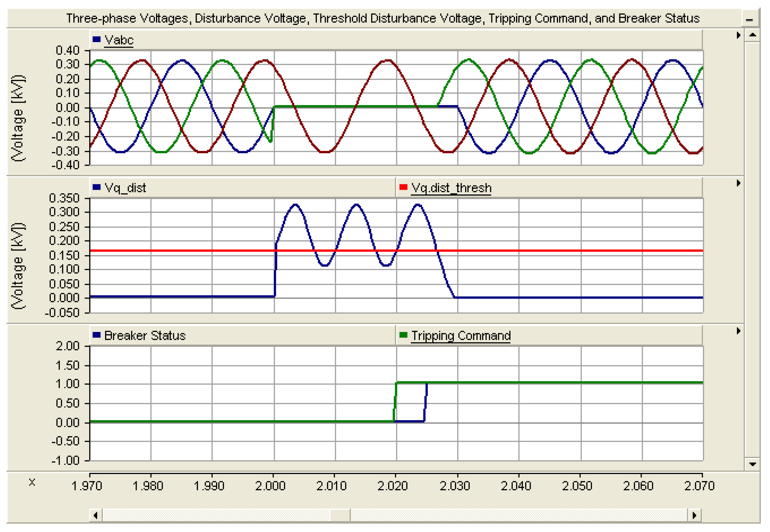Open the Vabc graph's arrow menu
The height and width of the screenshot is (532, 770).
point(738,35)
